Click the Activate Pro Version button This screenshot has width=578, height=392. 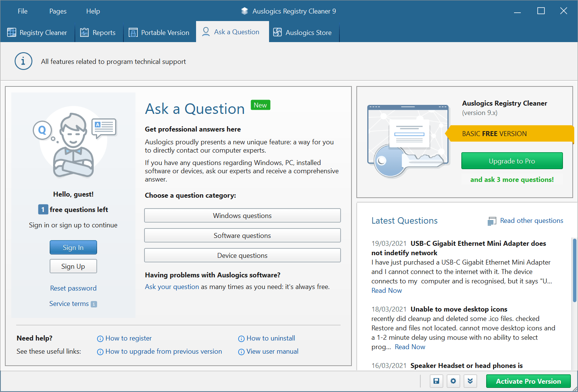click(x=528, y=381)
